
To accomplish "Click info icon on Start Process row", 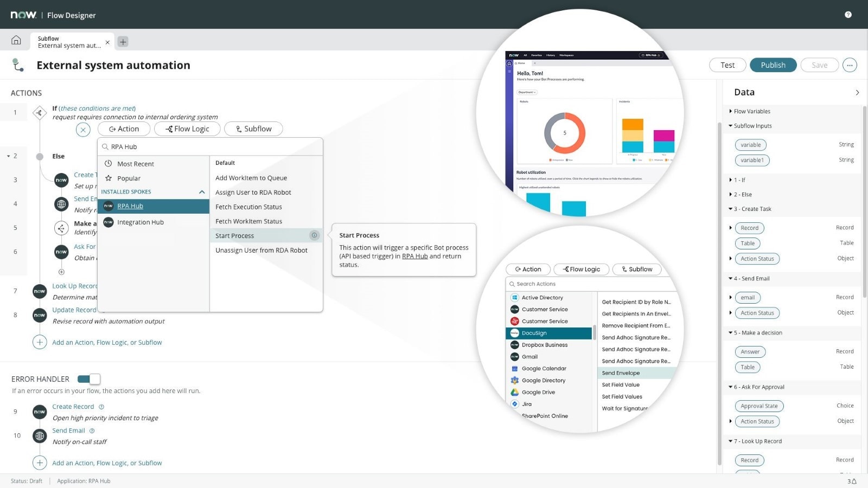I will 314,235.
